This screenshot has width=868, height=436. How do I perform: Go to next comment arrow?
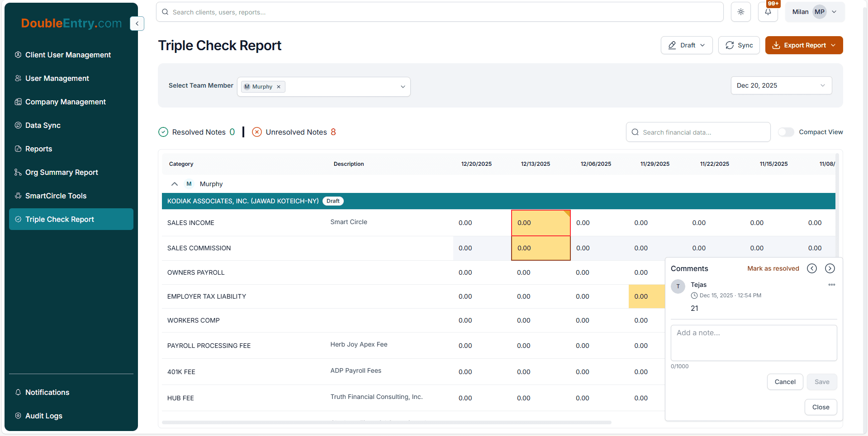click(830, 268)
